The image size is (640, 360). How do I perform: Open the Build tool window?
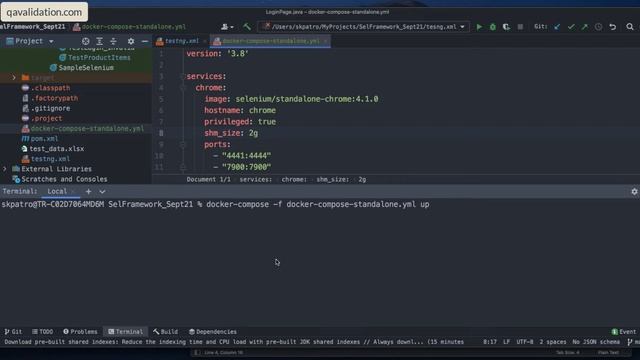coord(165,332)
